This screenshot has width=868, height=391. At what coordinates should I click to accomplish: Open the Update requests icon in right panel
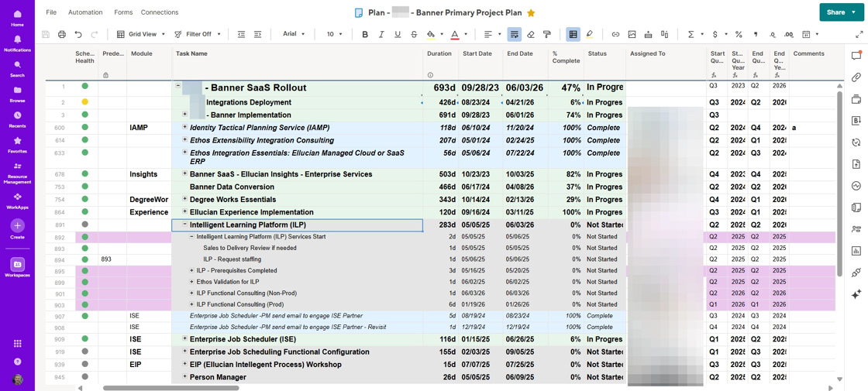856,142
